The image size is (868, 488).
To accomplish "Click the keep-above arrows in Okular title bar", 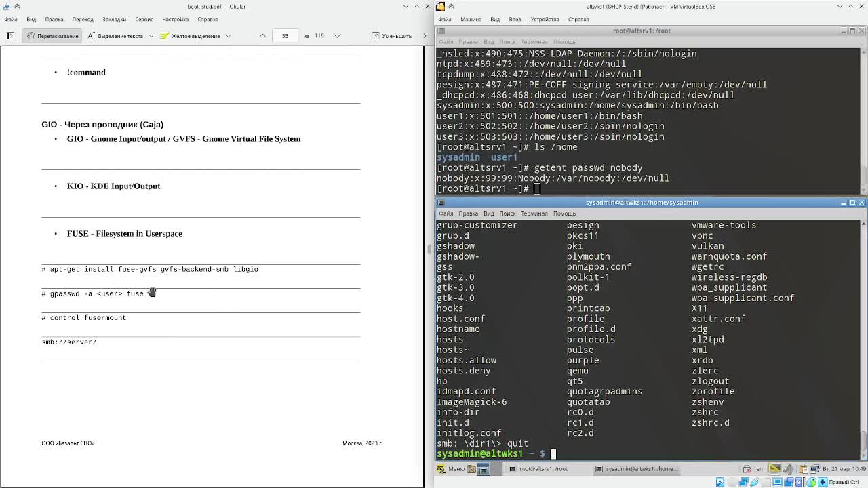I will tap(17, 6).
